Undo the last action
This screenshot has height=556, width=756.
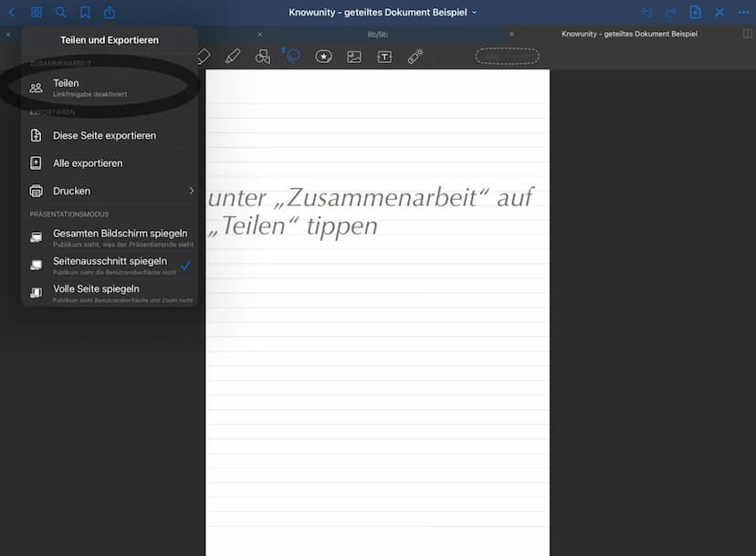pyautogui.click(x=646, y=13)
